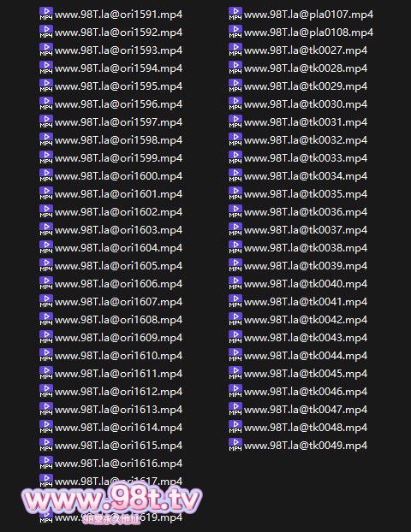Viewport: 411px width, 532px height.
Task: Select the MP4 icon for tk0044.mp4
Action: (x=235, y=355)
